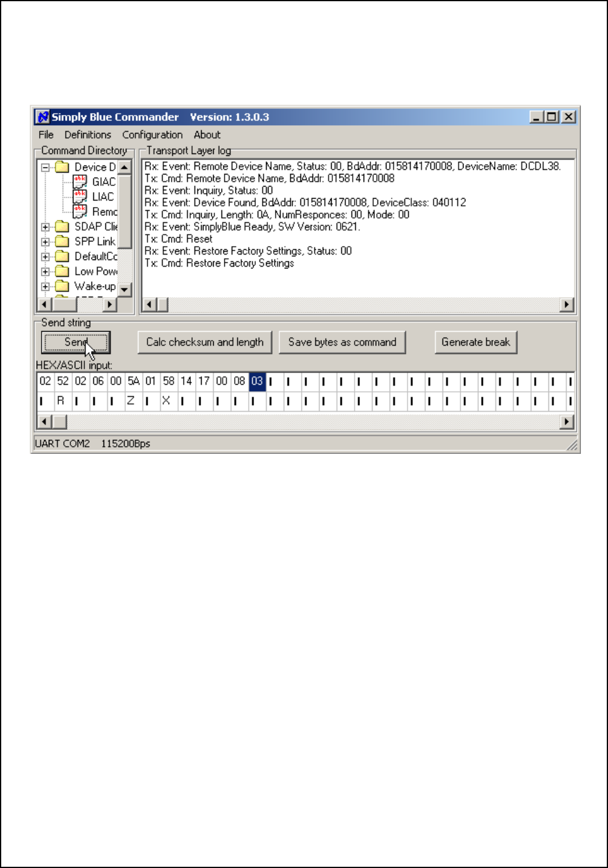Open the About menu

207,135
